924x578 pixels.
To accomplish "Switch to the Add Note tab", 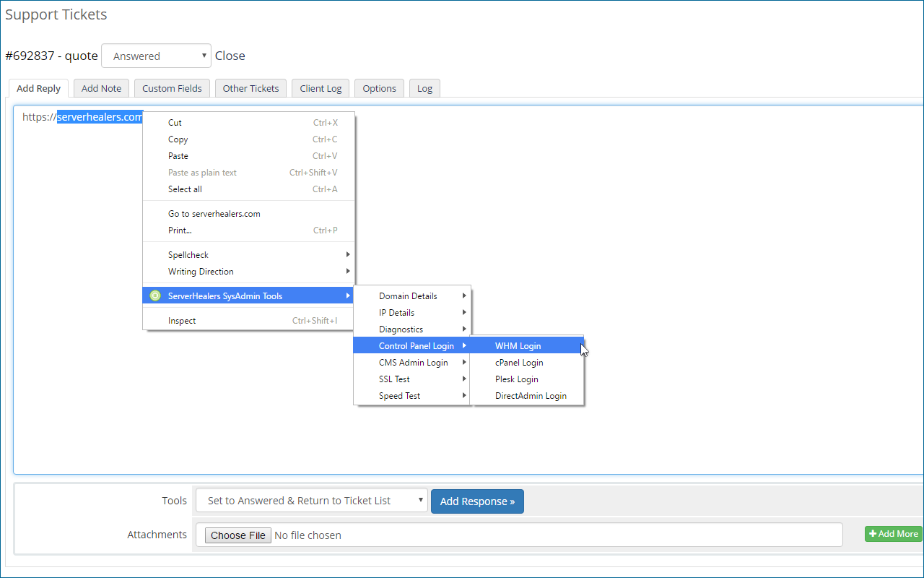I will click(101, 88).
